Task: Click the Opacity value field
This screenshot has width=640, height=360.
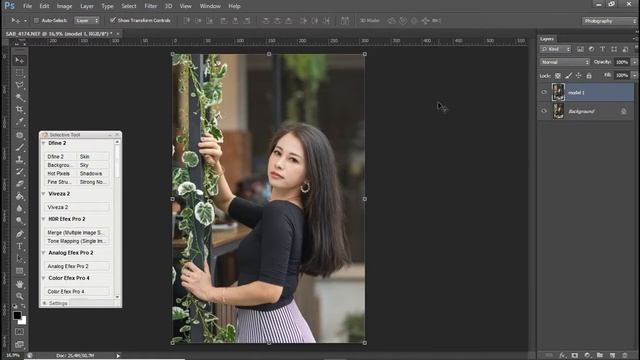Action: (622, 62)
